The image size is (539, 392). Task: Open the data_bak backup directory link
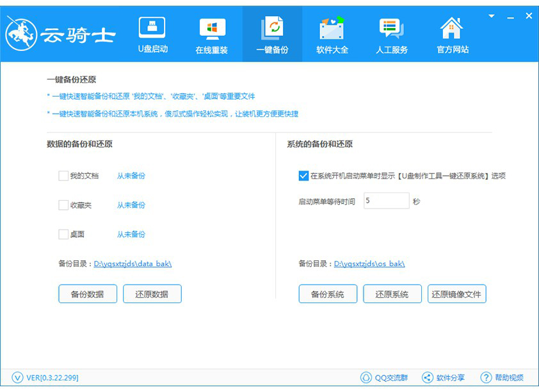[x=132, y=263]
